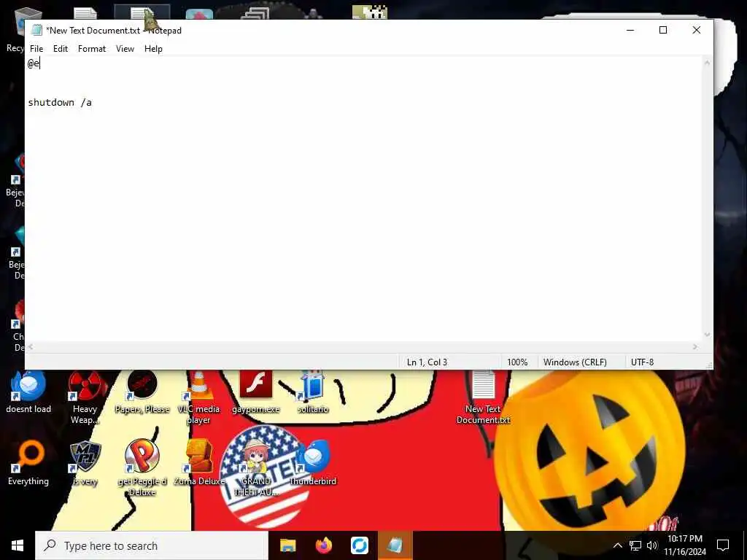This screenshot has height=560, width=747.
Task: Place cursor on the 'shutdown /a' line
Action: [60, 102]
